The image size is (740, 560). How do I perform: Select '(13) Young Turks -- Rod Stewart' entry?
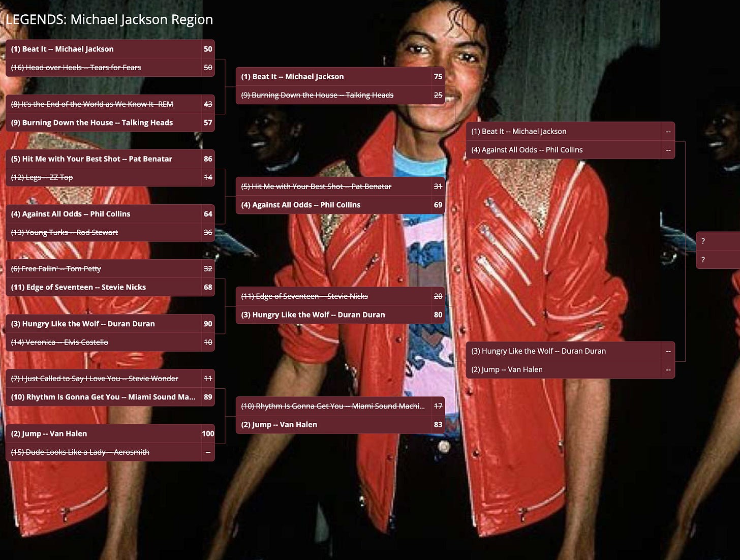110,232
